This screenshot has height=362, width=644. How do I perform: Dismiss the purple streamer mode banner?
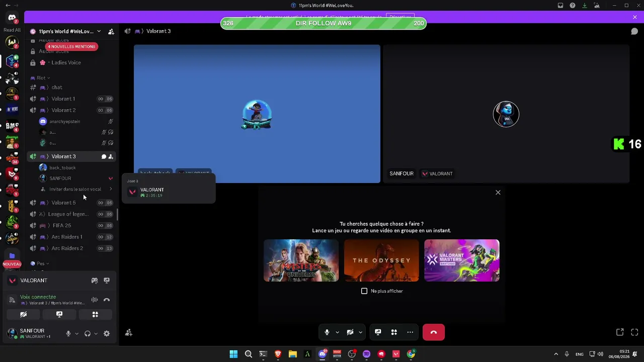coord(635,18)
